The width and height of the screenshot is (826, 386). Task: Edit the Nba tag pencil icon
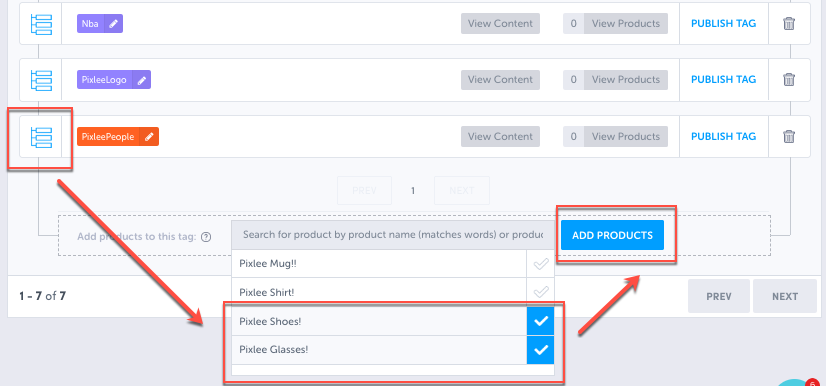(113, 24)
